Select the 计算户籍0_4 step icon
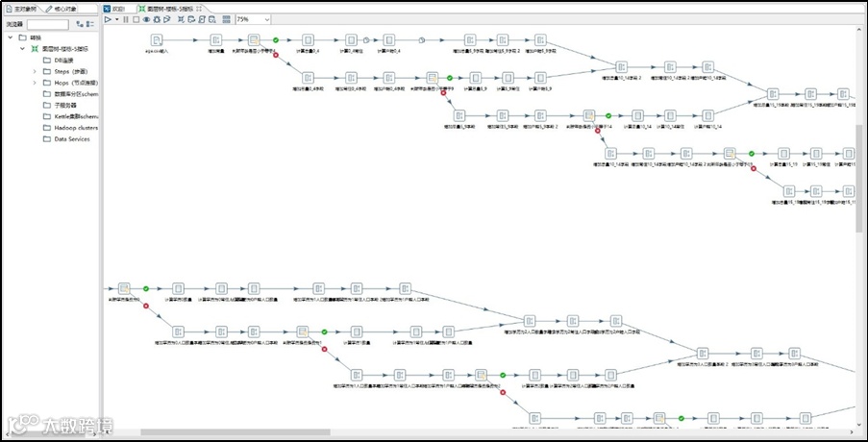This screenshot has width=868, height=442. (x=388, y=39)
